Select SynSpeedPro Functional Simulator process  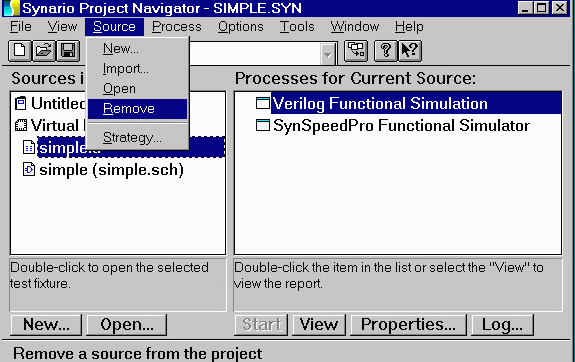401,126
